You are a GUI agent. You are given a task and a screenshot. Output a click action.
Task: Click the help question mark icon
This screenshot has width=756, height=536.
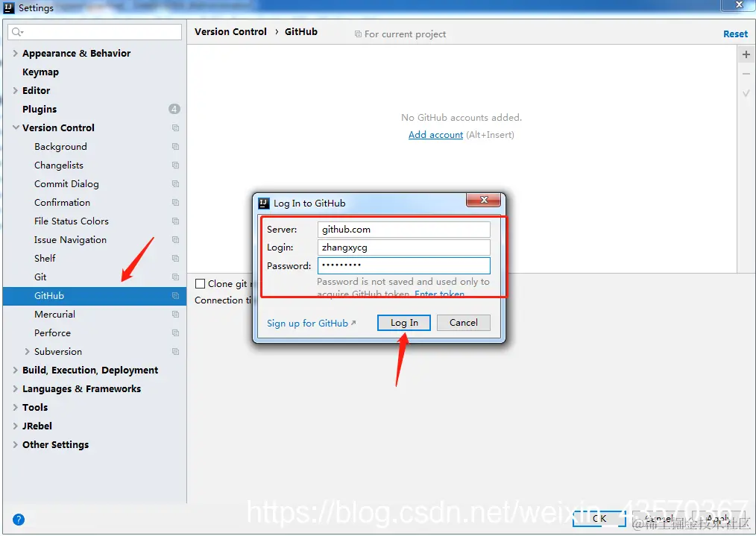(x=19, y=519)
